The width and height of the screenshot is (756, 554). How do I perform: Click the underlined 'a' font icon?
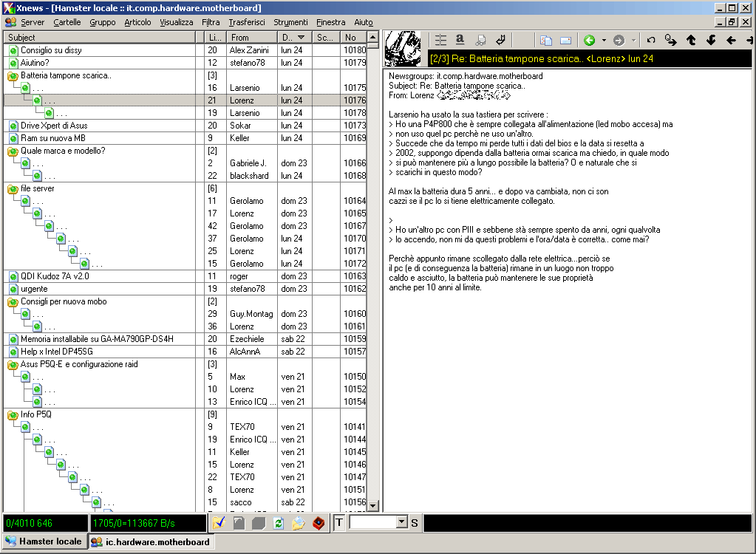(460, 40)
